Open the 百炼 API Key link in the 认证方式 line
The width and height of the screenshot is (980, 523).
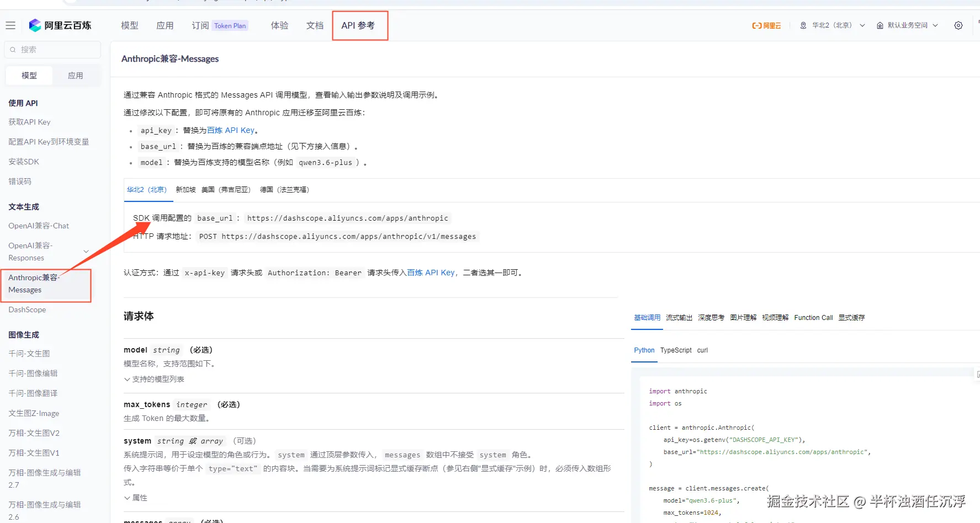pos(431,273)
